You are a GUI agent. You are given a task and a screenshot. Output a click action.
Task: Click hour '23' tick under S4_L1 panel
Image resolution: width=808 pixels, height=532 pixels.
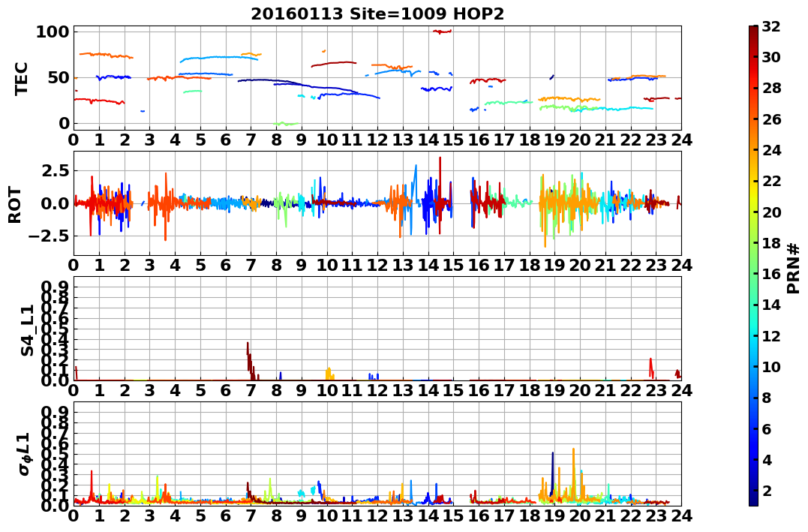pos(656,390)
